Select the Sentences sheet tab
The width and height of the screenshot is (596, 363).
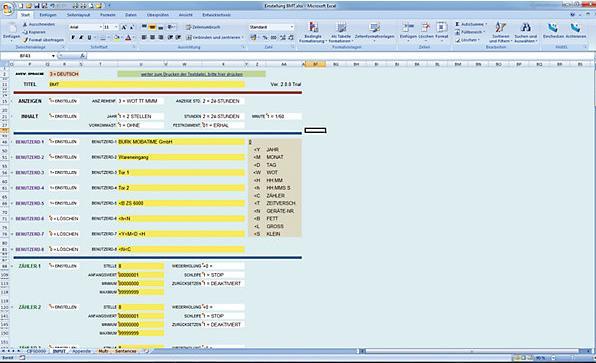tap(125, 351)
